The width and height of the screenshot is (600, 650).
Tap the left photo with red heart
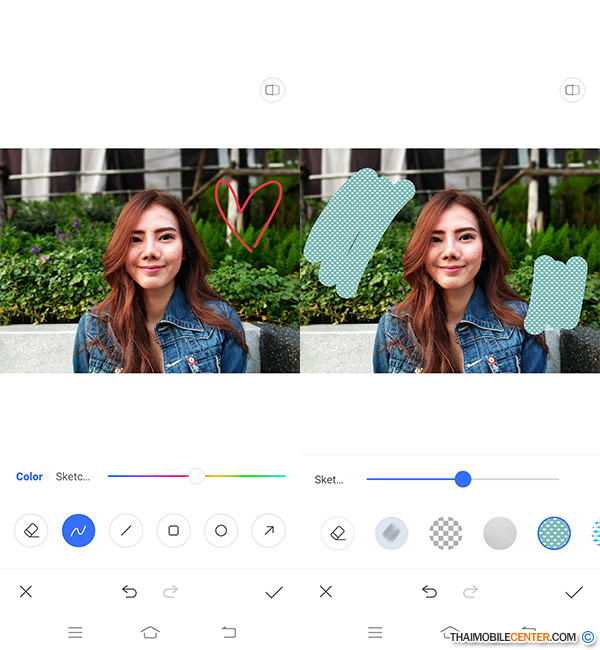pyautogui.click(x=150, y=261)
